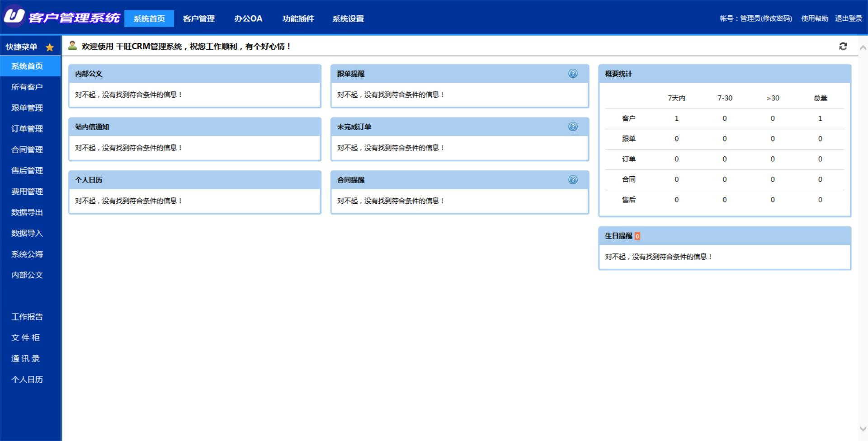868x441 pixels.
Task: Open the 功能插件 menu
Action: click(298, 19)
